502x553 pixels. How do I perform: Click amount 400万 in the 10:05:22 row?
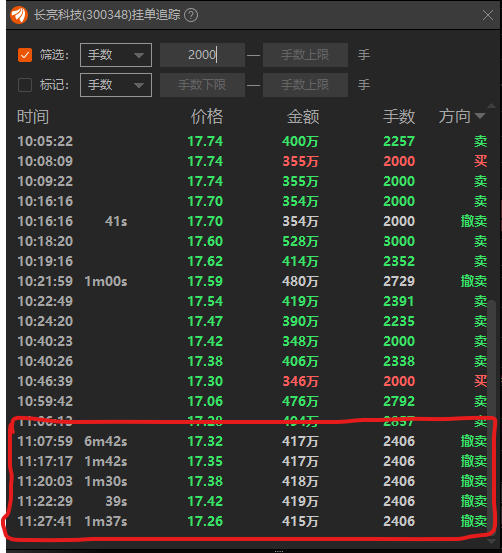coord(300,141)
